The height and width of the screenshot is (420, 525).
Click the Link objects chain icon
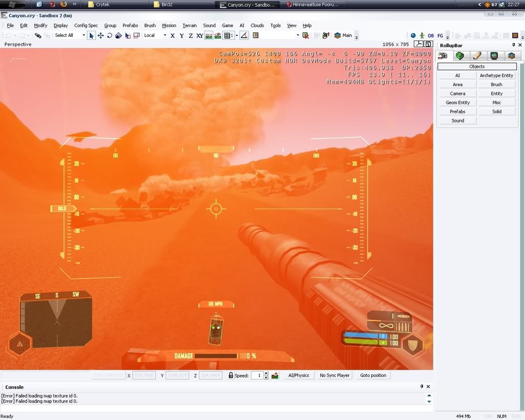click(x=38, y=35)
